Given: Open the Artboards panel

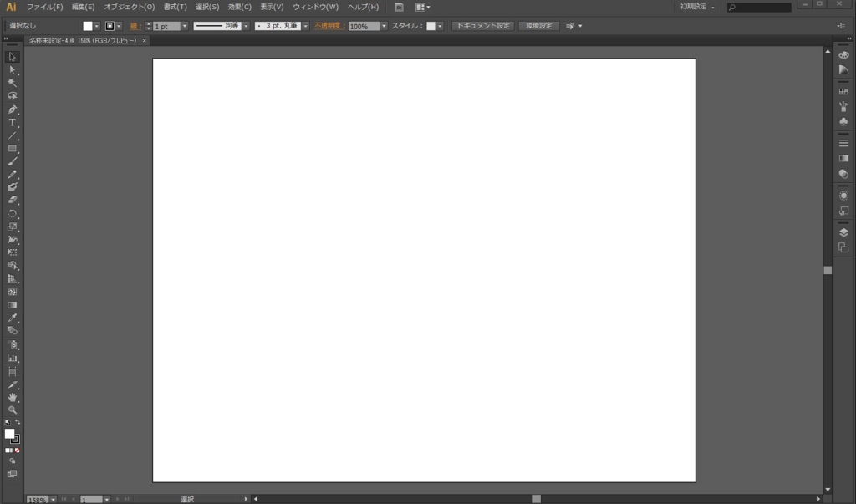Looking at the screenshot, I should (843, 248).
